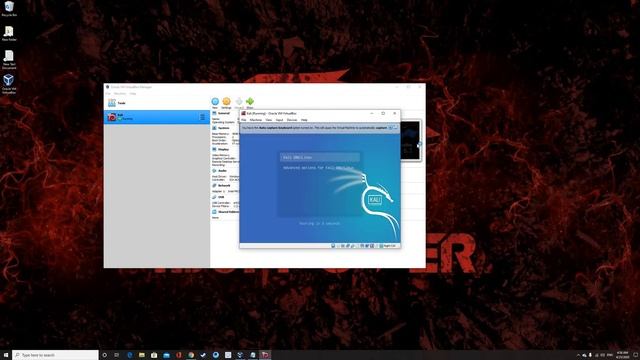Open the Windows Start menu
Viewport: 640px width, 360px height.
[6, 355]
